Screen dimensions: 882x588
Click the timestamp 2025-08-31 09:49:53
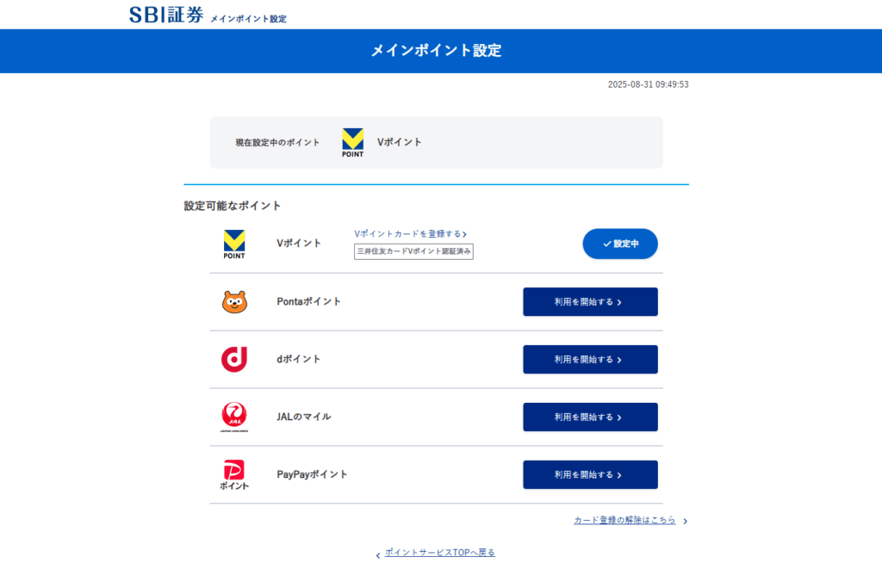click(x=648, y=84)
